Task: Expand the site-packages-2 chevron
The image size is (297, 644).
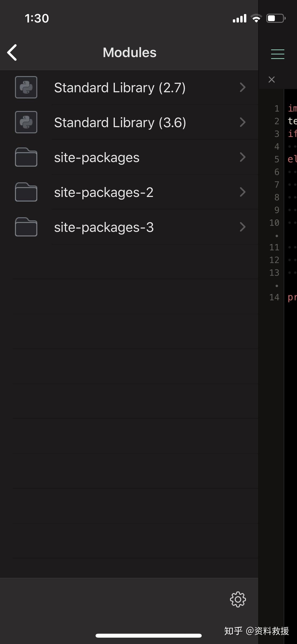Action: pos(243,192)
